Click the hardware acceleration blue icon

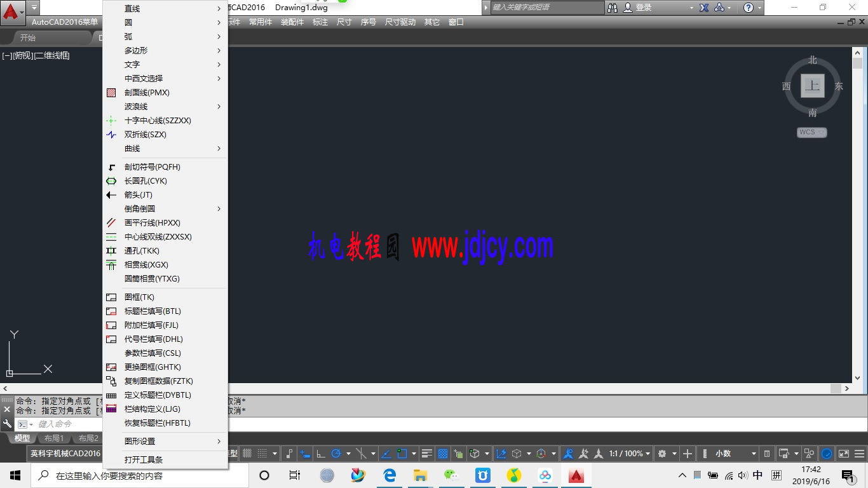pyautogui.click(x=827, y=453)
